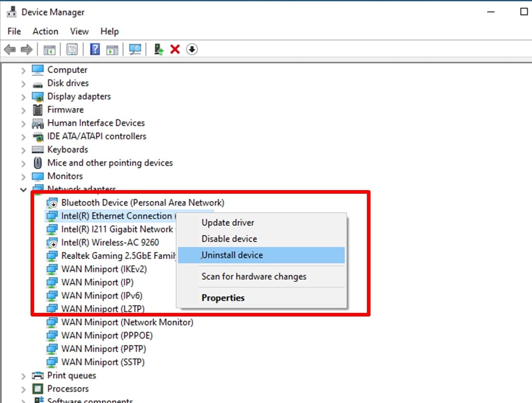Select Bluetooth Device (Personal Area Network)
Screen dimensions: 532x403
point(142,203)
